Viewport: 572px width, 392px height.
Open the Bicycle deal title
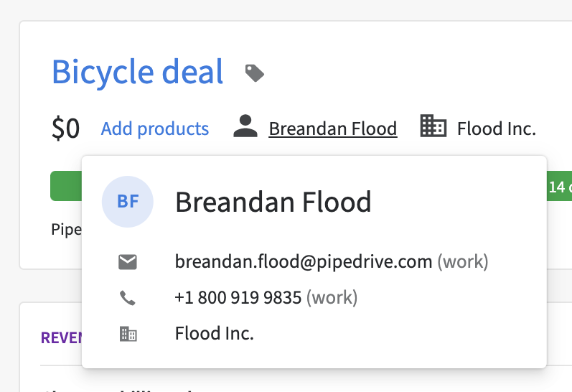pos(137,72)
